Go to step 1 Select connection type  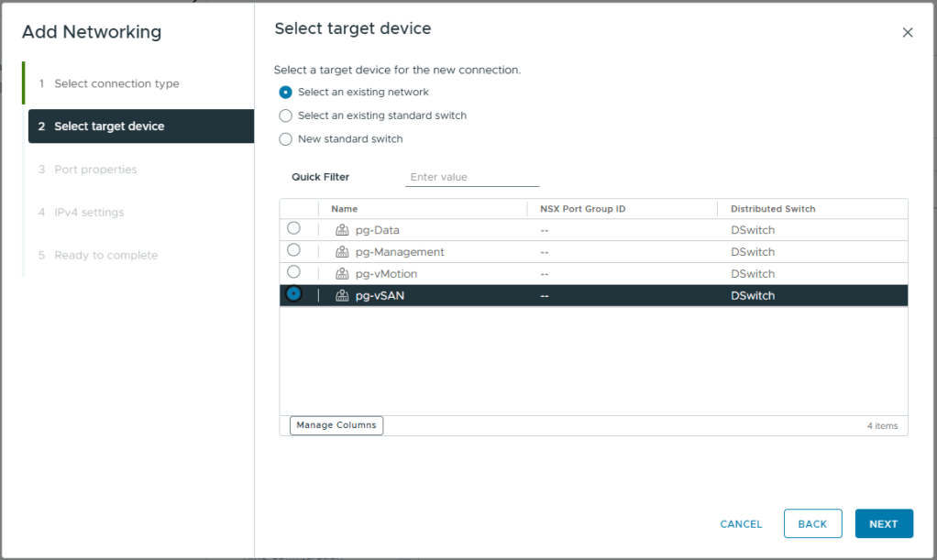point(116,83)
